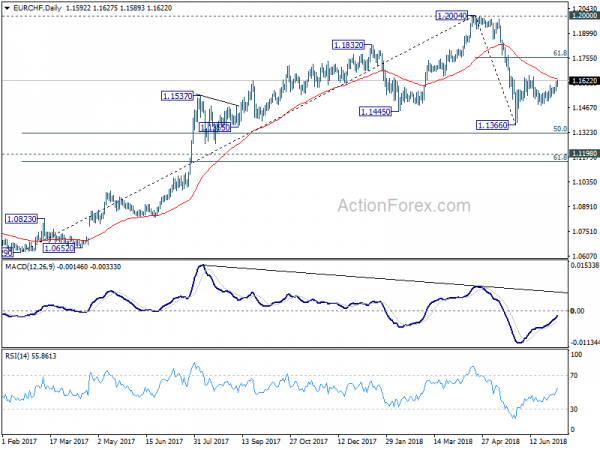
Task: Select the 1.18320 price label
Action: pyautogui.click(x=348, y=45)
